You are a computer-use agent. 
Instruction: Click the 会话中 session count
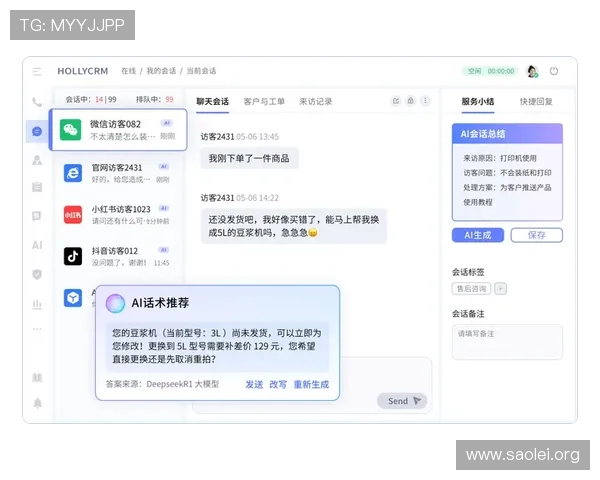[x=91, y=100]
